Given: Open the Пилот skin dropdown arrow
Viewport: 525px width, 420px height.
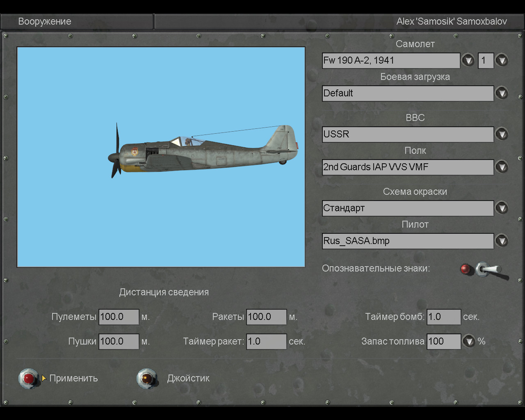Looking at the screenshot, I should [x=502, y=241].
